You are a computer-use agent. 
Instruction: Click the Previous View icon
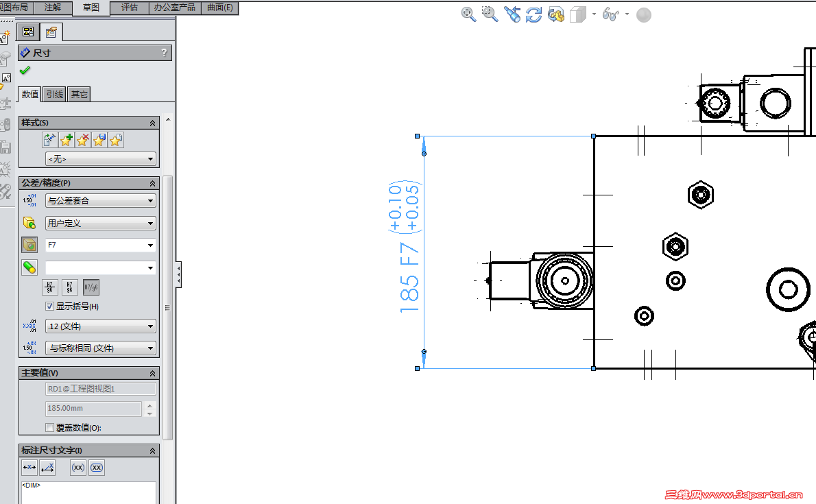point(512,14)
